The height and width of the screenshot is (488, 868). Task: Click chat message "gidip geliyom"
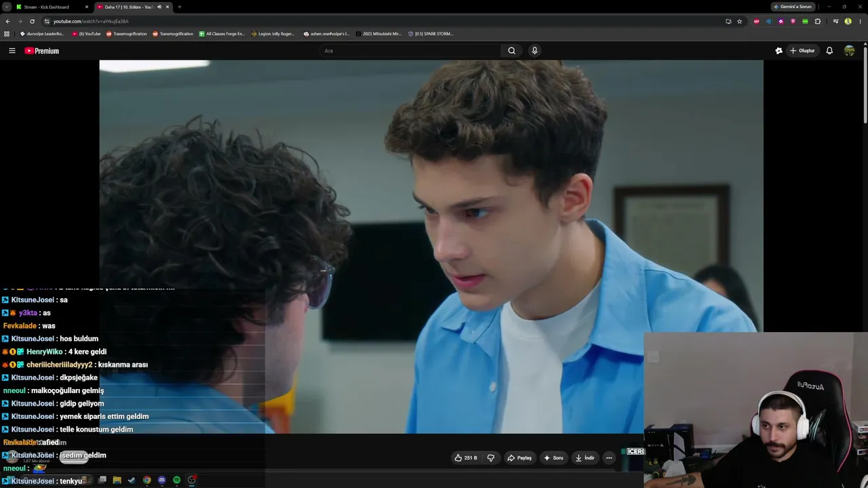point(81,404)
